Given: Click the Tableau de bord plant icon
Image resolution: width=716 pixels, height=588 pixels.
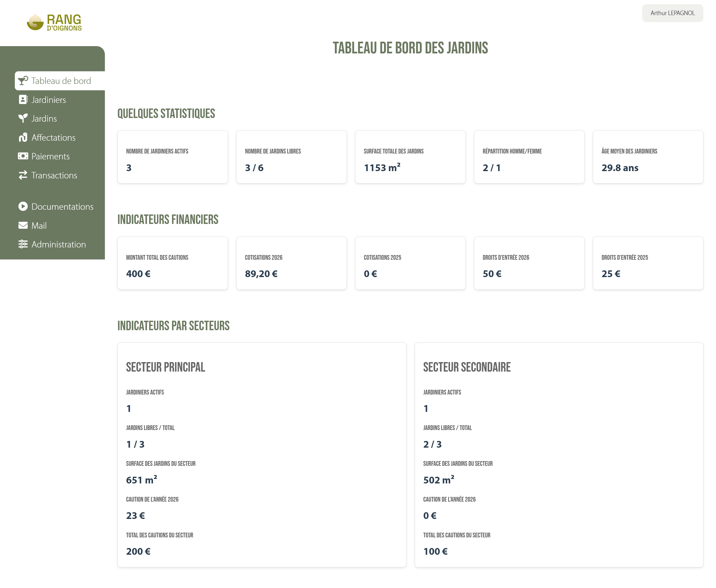Looking at the screenshot, I should 23,81.
